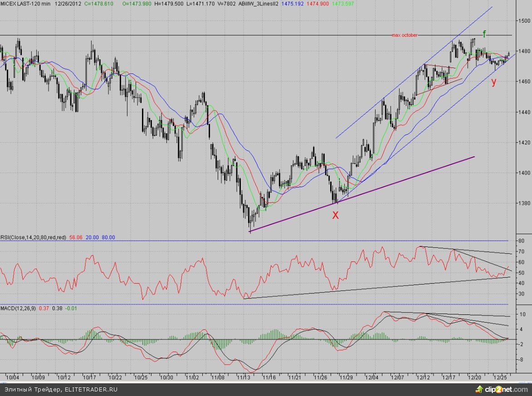Select the green f wave marker
The height and width of the screenshot is (396, 532).
coord(484,34)
